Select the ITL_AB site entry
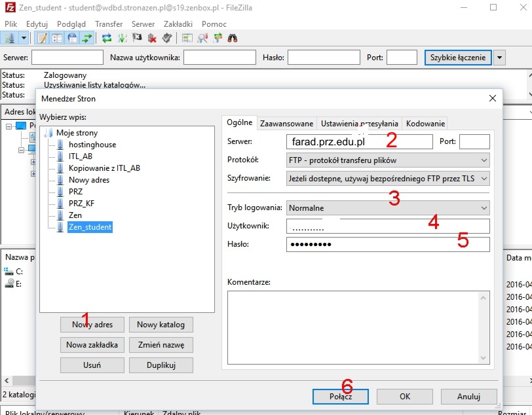 click(81, 156)
